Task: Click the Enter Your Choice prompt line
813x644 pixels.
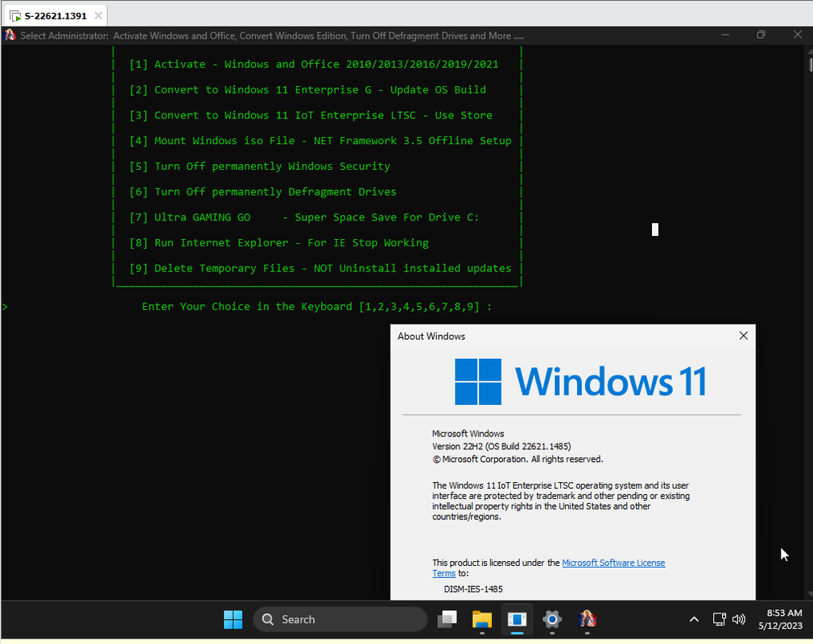Action: [317, 307]
